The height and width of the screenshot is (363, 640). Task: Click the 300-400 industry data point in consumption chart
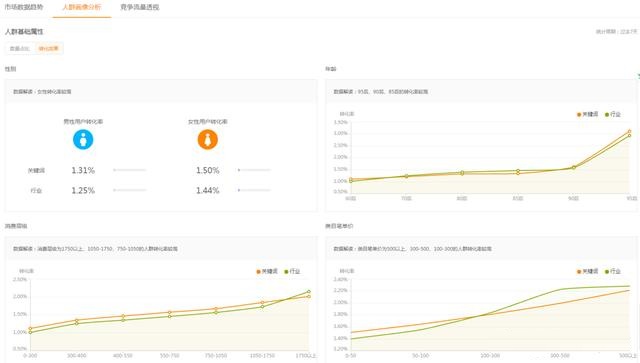77,323
